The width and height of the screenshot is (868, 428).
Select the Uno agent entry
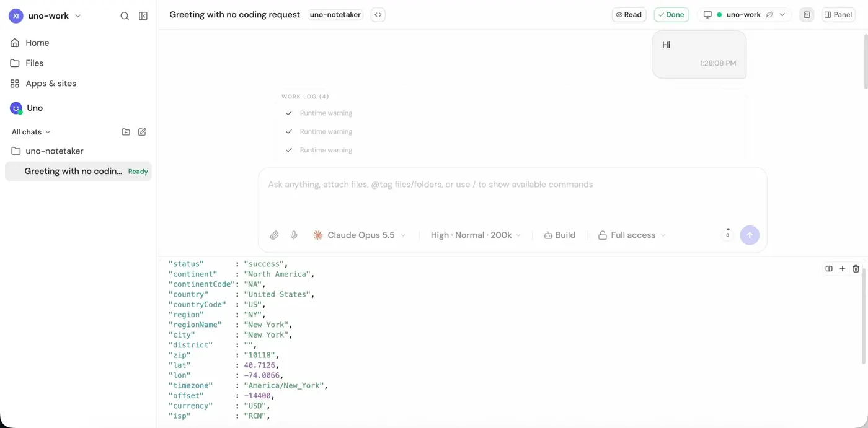click(35, 108)
